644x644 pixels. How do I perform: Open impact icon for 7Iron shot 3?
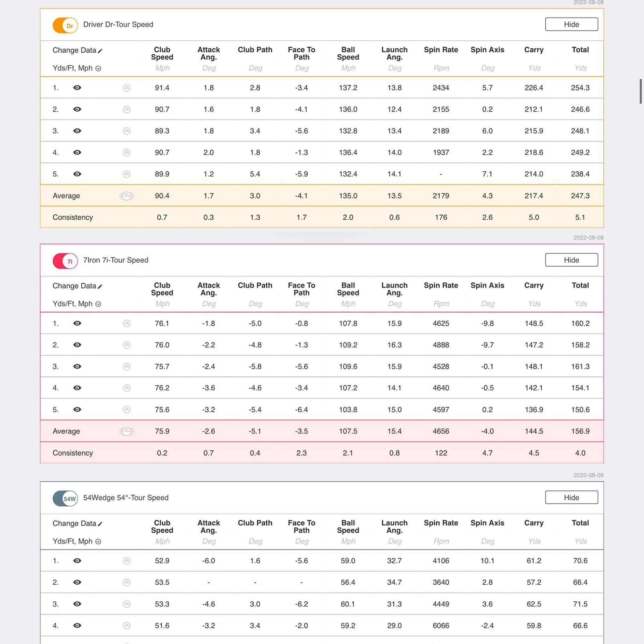127,367
